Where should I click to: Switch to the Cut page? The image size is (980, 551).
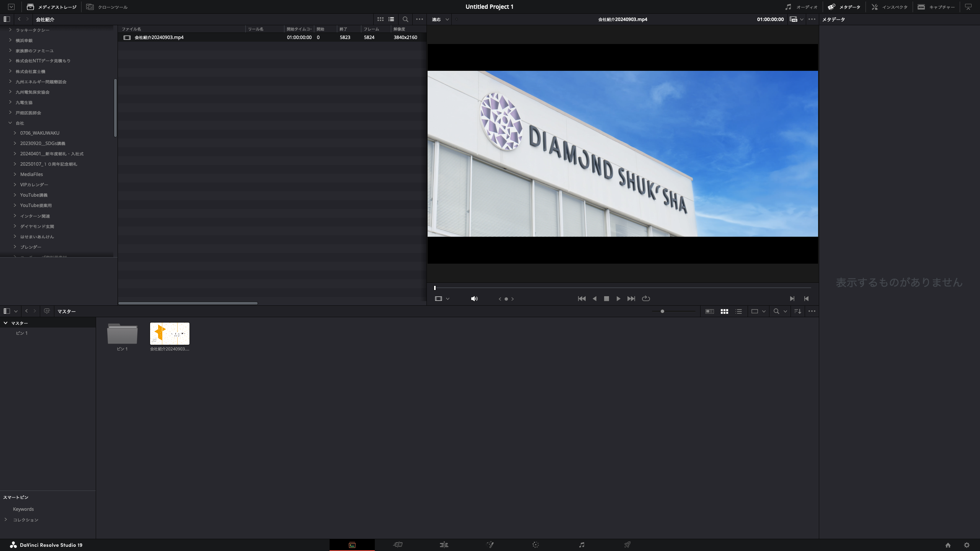pyautogui.click(x=398, y=545)
